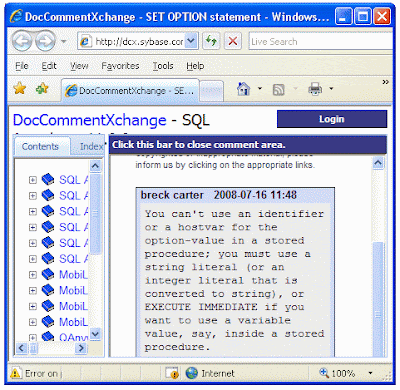Open the first MobiL contents link

(x=73, y=275)
